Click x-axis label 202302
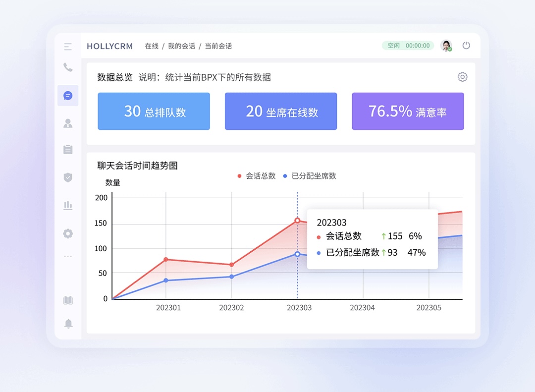Viewport: 535px width, 392px height. pos(232,308)
